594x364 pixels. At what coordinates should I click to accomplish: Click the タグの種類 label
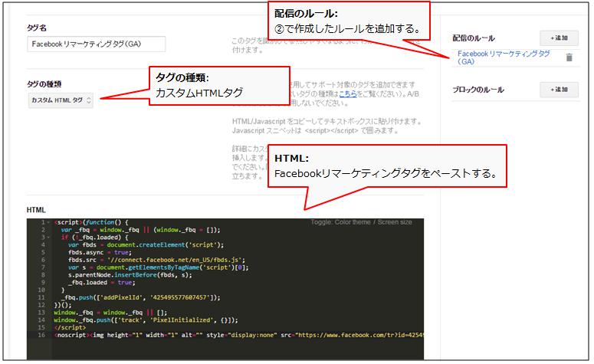[44, 84]
